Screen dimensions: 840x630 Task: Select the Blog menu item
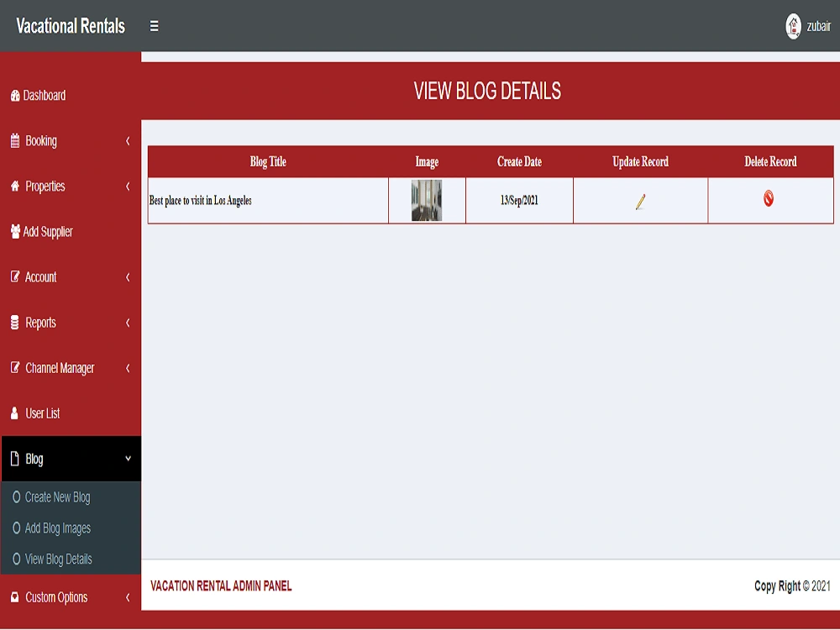click(x=71, y=459)
